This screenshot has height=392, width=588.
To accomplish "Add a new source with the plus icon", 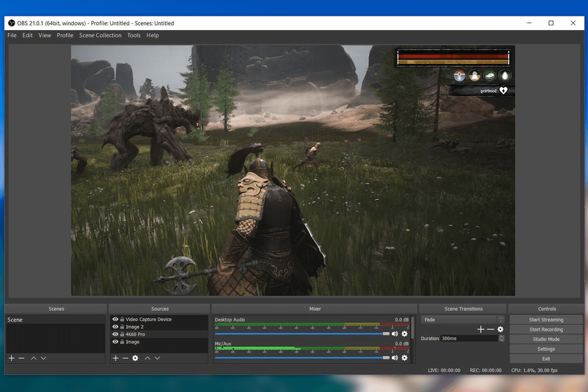I will click(116, 358).
